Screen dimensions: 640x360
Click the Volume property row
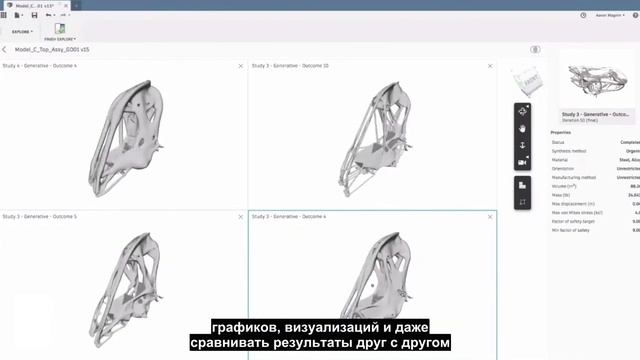tap(595, 186)
